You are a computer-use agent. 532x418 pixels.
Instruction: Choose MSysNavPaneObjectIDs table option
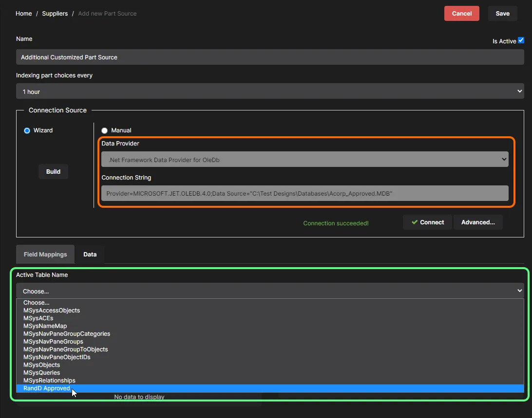(270, 357)
